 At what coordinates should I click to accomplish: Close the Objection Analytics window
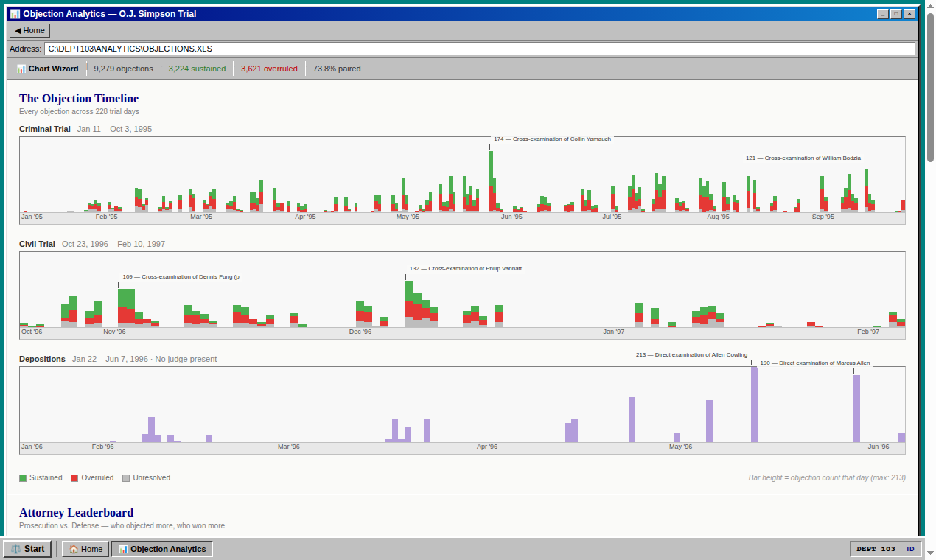tap(909, 13)
